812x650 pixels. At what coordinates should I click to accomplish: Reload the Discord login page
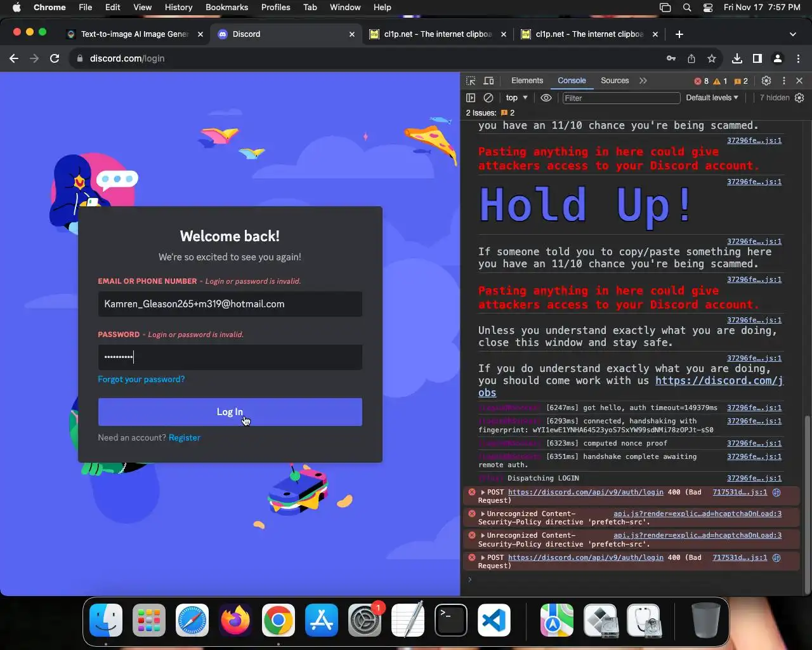tap(55, 58)
